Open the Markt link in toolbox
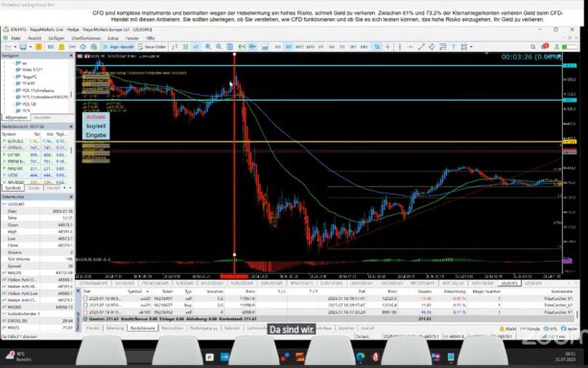 (x=508, y=329)
